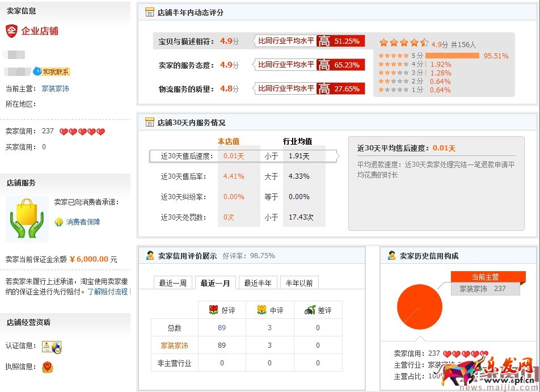Click the 执照信息 red license icon
The image size is (540, 392).
pos(48,367)
